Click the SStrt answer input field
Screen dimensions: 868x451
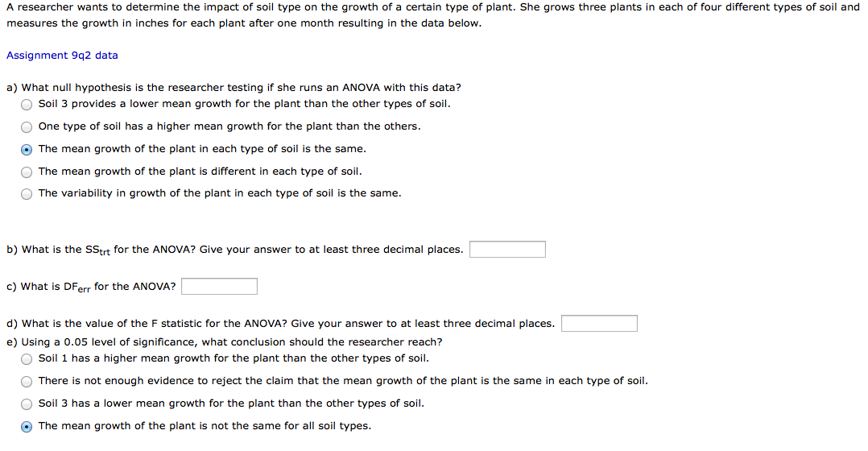coord(507,250)
